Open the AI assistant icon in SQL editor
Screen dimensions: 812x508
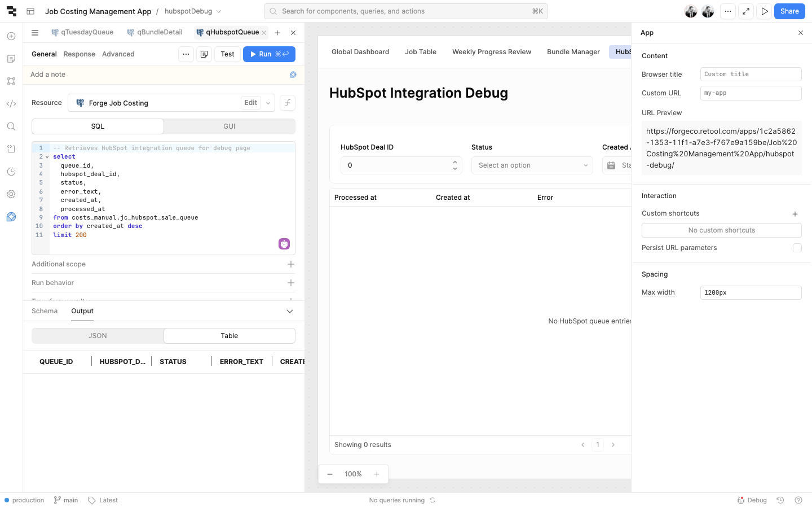tap(284, 244)
